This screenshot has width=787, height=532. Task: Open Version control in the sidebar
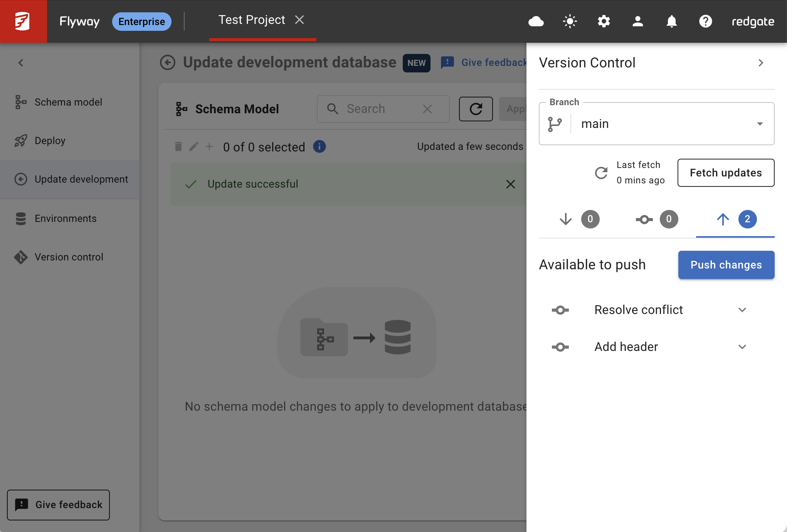click(70, 257)
